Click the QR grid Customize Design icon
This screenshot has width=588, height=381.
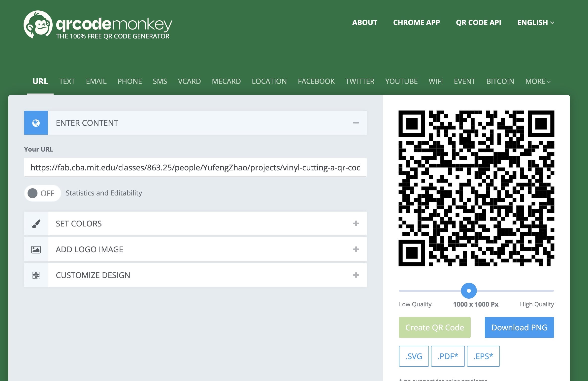pyautogui.click(x=36, y=275)
